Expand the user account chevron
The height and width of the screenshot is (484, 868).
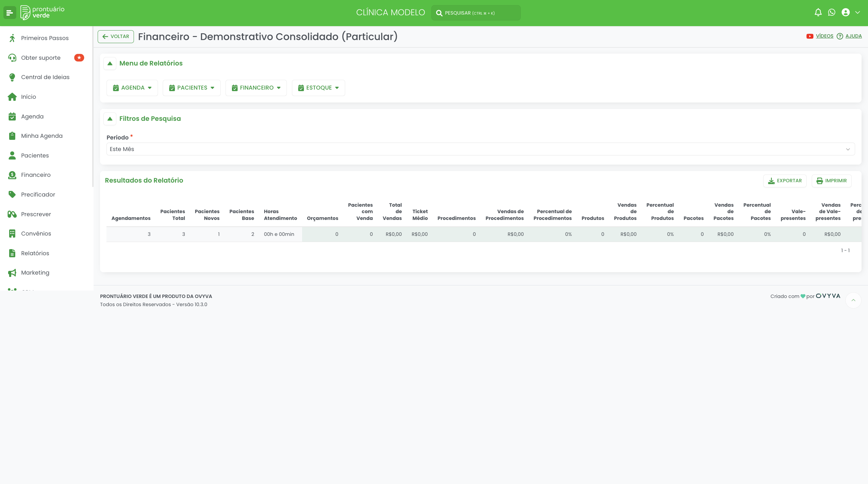[857, 13]
